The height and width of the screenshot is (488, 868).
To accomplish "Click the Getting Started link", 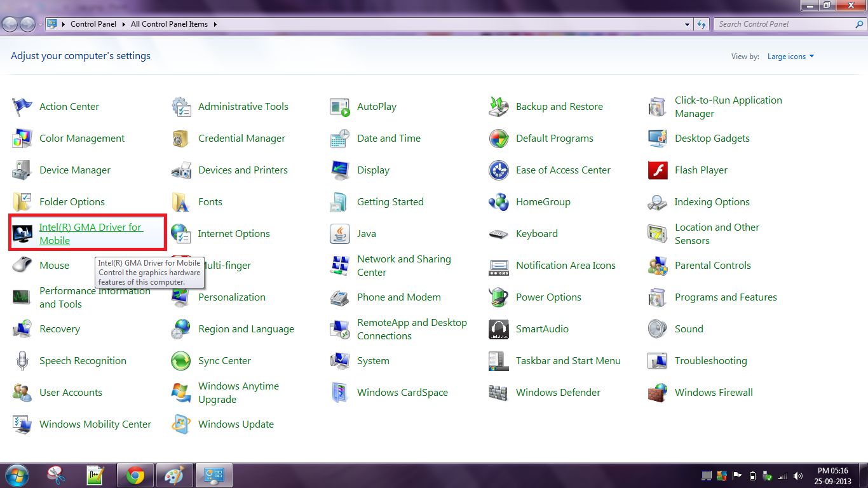I will click(x=390, y=202).
